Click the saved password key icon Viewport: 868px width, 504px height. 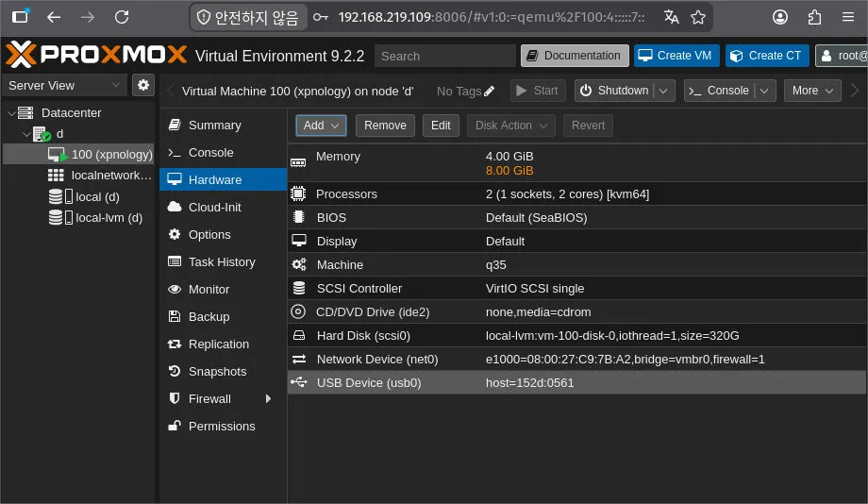coord(321,17)
